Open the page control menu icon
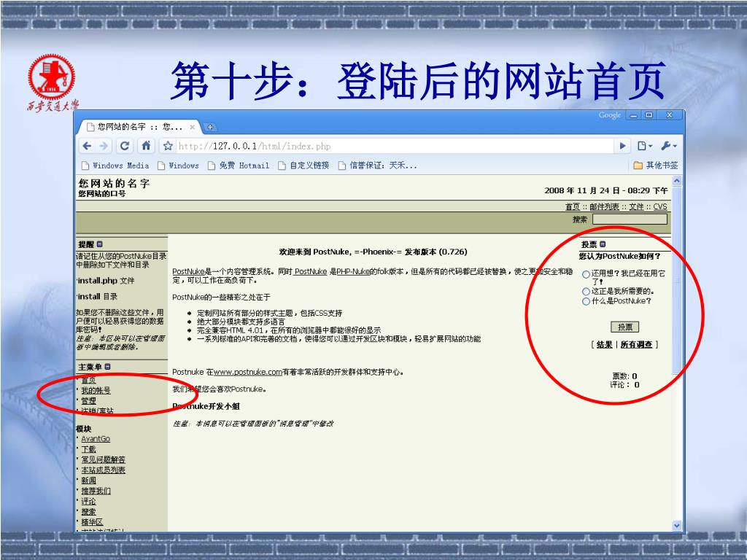Viewport: 747px width, 560px height. [644, 146]
